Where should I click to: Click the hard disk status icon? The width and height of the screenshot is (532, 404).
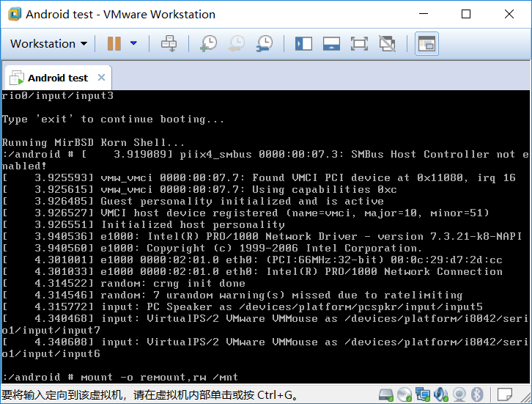388,394
